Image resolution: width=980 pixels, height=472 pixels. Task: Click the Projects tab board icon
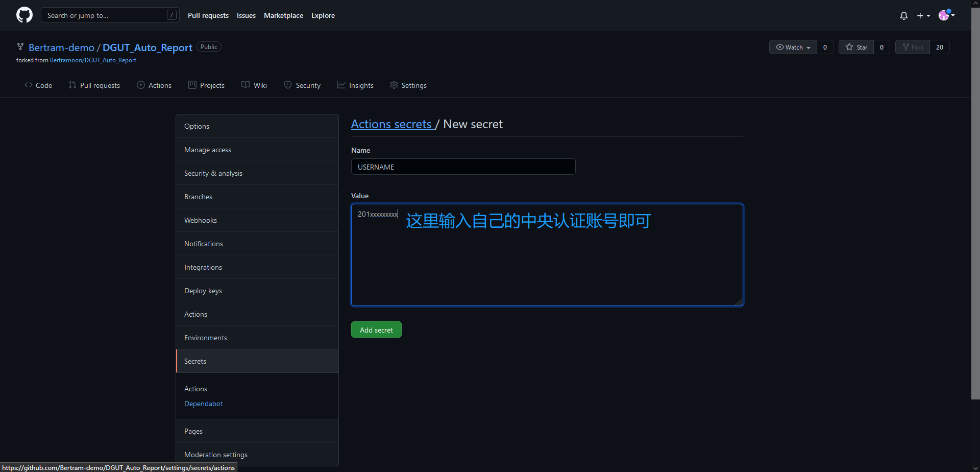(192, 85)
